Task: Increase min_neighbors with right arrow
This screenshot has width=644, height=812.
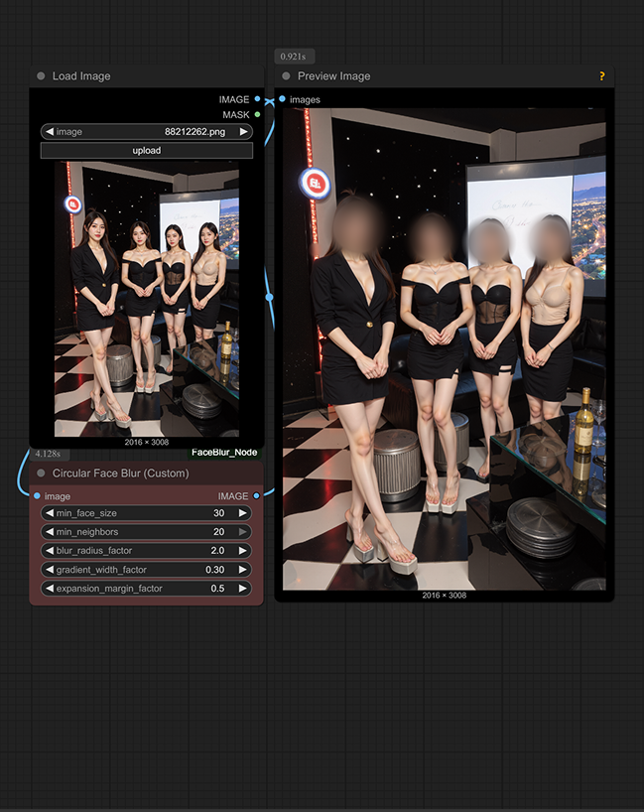Action: click(242, 531)
